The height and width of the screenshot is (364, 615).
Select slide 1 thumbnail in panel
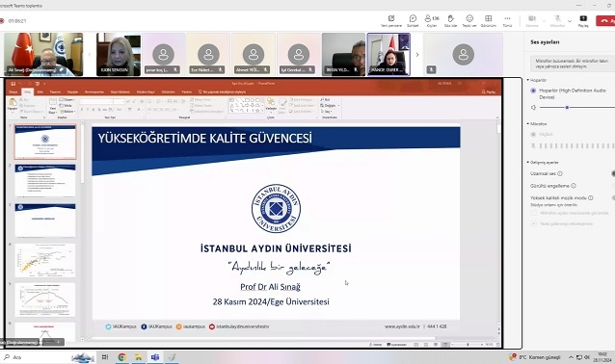[45, 142]
